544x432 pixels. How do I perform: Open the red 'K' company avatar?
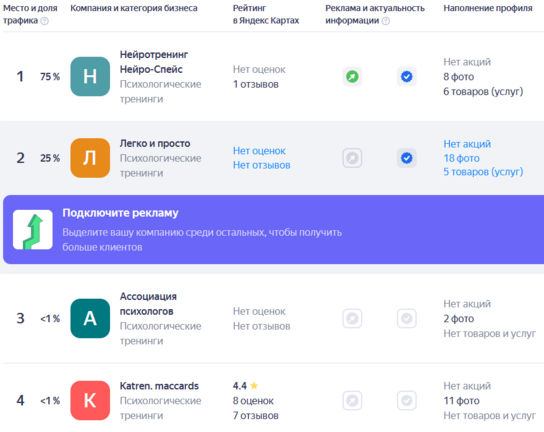(90, 400)
